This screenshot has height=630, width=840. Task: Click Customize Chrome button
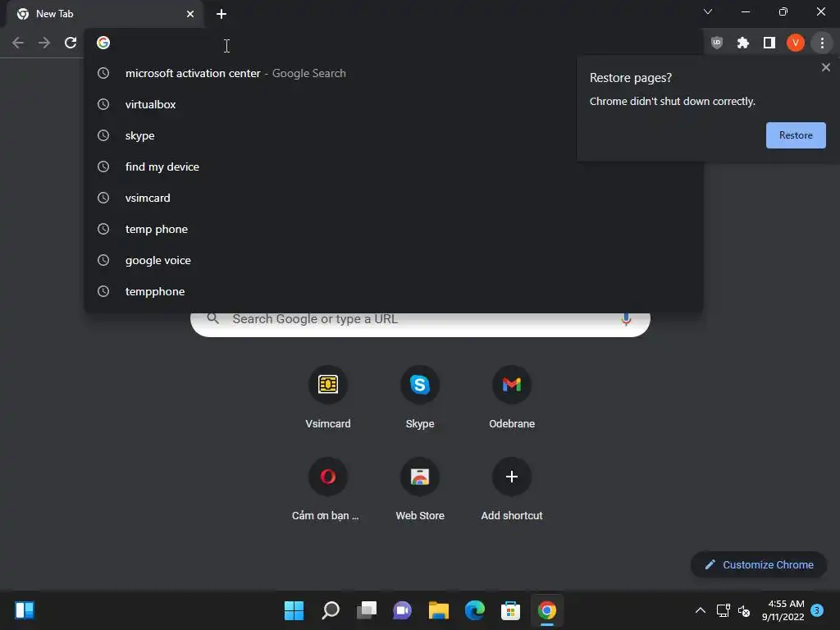(x=759, y=564)
